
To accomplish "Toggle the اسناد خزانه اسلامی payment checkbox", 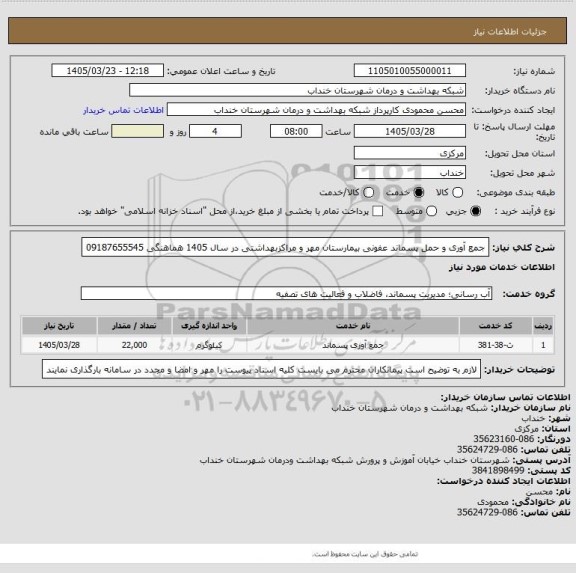I will coord(378,211).
